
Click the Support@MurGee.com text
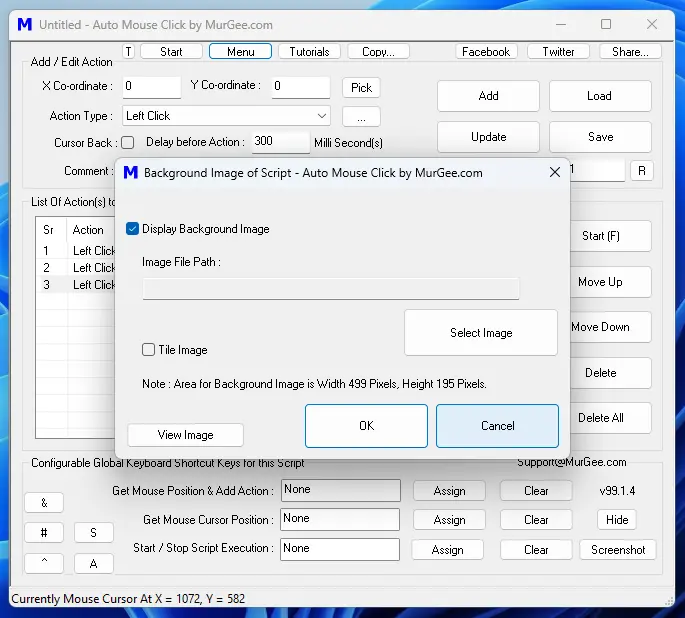572,463
